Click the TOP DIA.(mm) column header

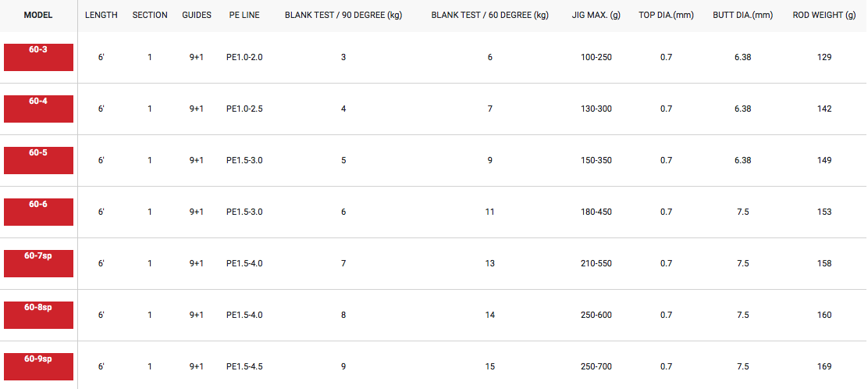(x=666, y=16)
